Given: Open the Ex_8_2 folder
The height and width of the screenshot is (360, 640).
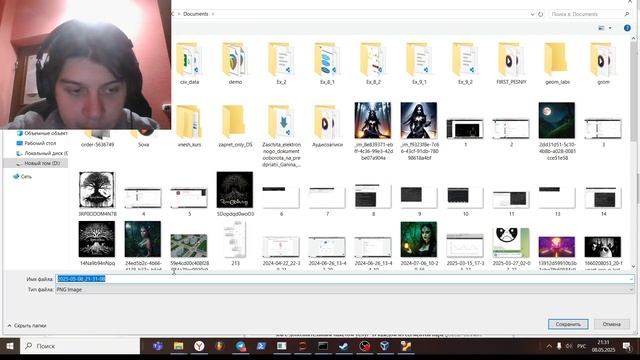Looking at the screenshot, I should 373,63.
